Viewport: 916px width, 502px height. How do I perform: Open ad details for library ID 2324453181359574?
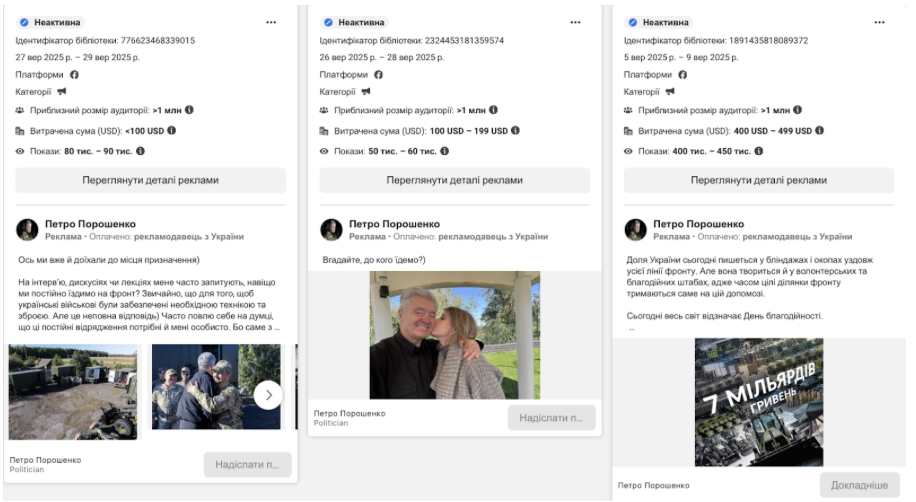tap(455, 180)
